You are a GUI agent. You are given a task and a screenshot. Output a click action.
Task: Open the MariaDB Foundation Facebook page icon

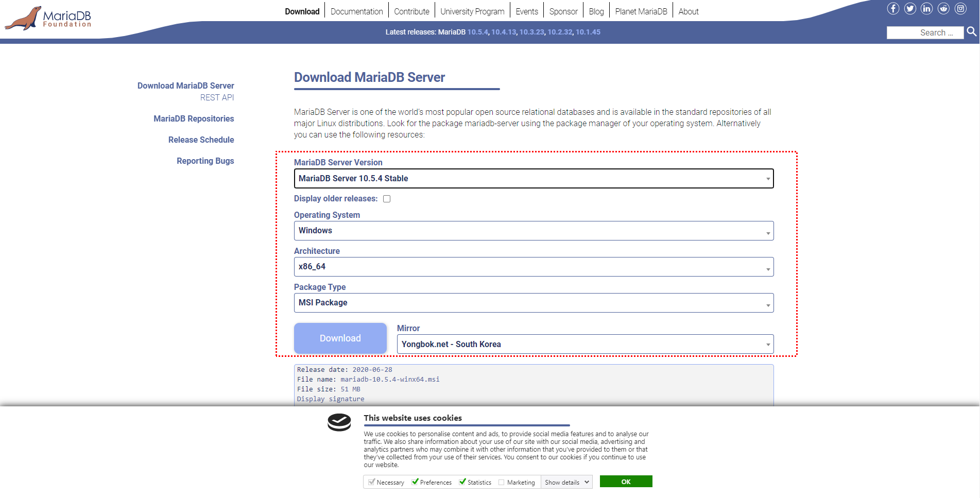tap(893, 8)
